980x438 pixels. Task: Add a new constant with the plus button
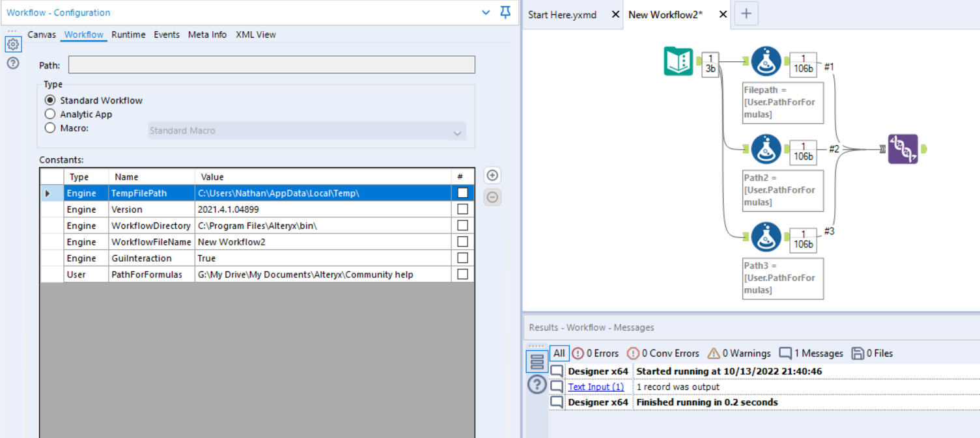pyautogui.click(x=492, y=175)
